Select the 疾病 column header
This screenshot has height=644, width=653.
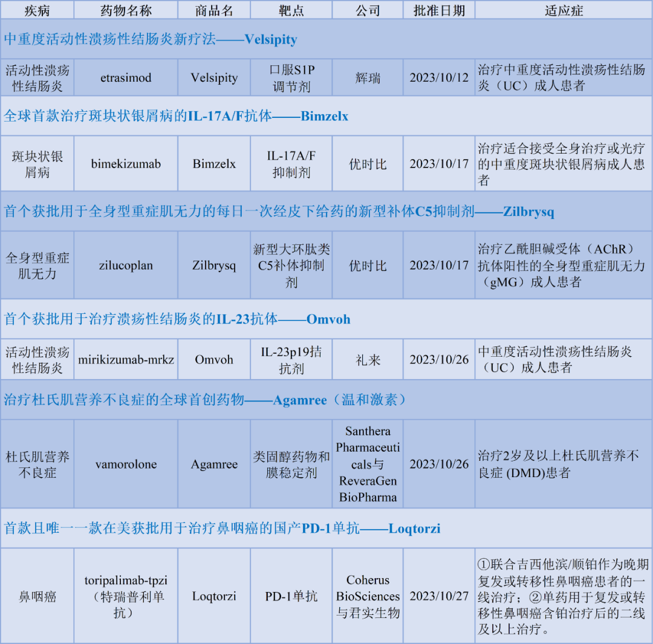(x=37, y=10)
